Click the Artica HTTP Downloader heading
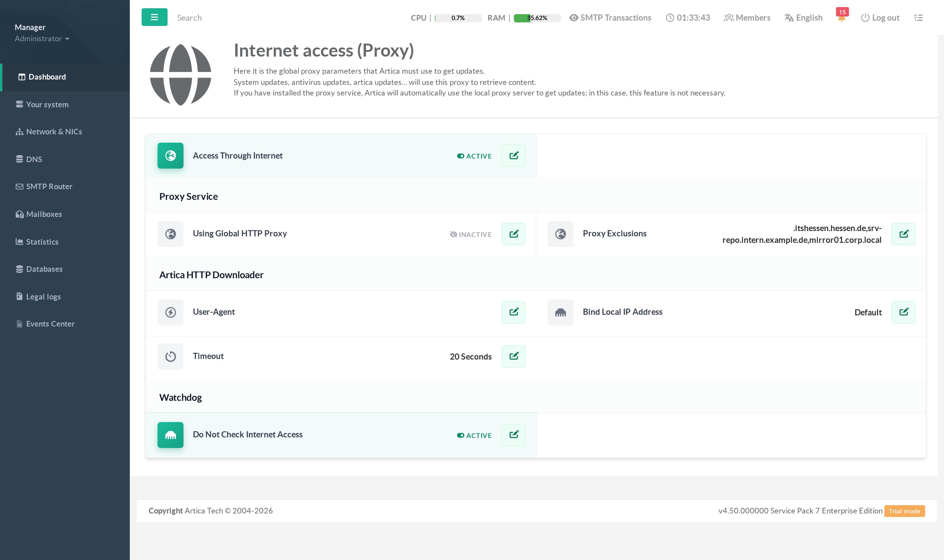This screenshot has height=560, width=944. click(211, 275)
